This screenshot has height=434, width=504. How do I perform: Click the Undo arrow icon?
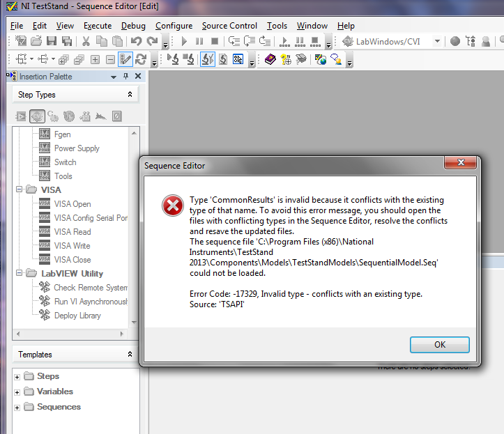click(x=137, y=41)
